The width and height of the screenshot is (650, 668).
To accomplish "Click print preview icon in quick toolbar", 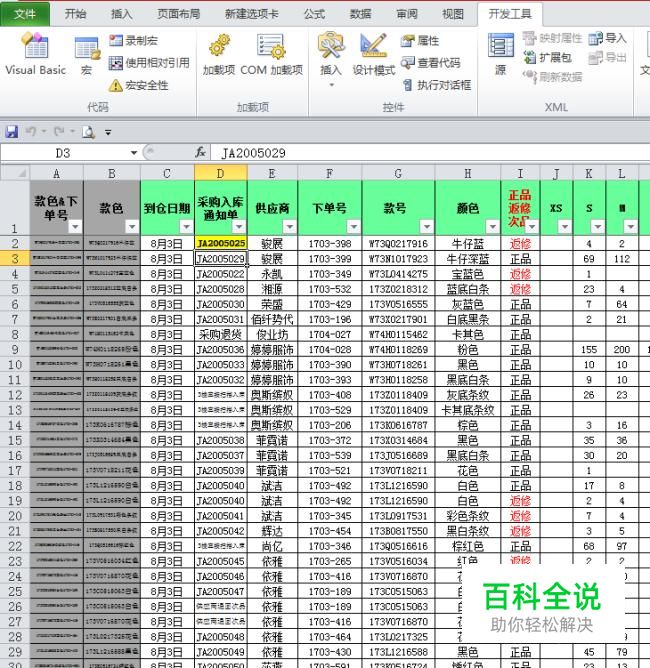I will [x=88, y=132].
